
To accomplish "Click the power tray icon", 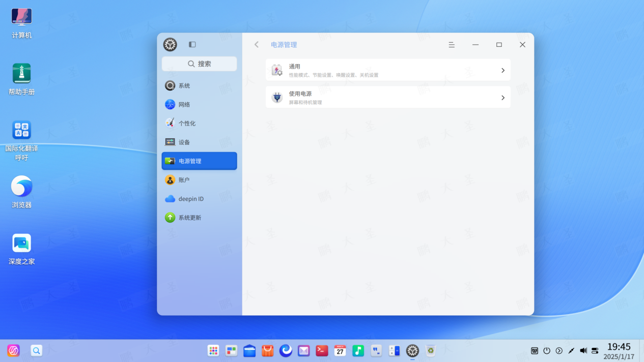I will tap(547, 350).
